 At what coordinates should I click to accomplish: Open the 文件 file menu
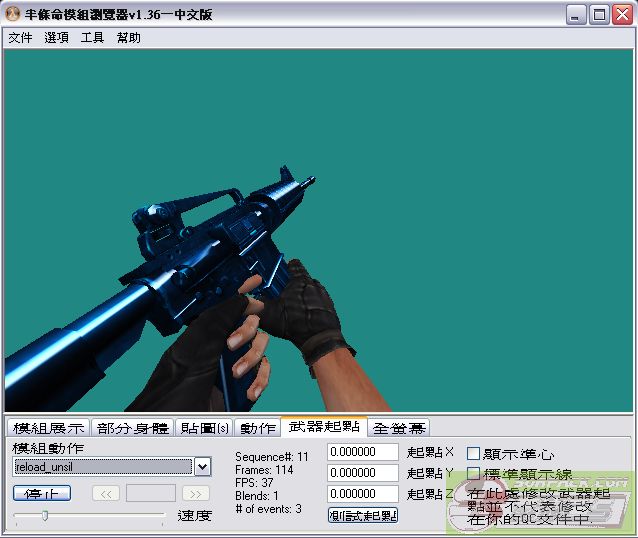(x=20, y=38)
